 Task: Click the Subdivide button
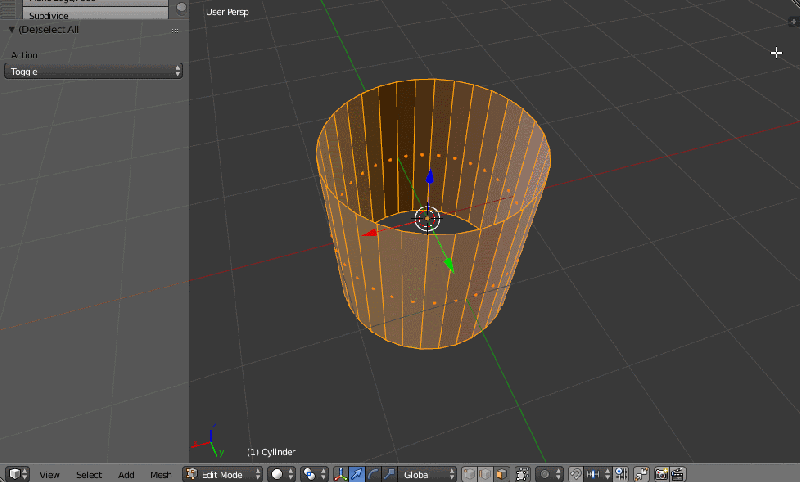point(95,14)
